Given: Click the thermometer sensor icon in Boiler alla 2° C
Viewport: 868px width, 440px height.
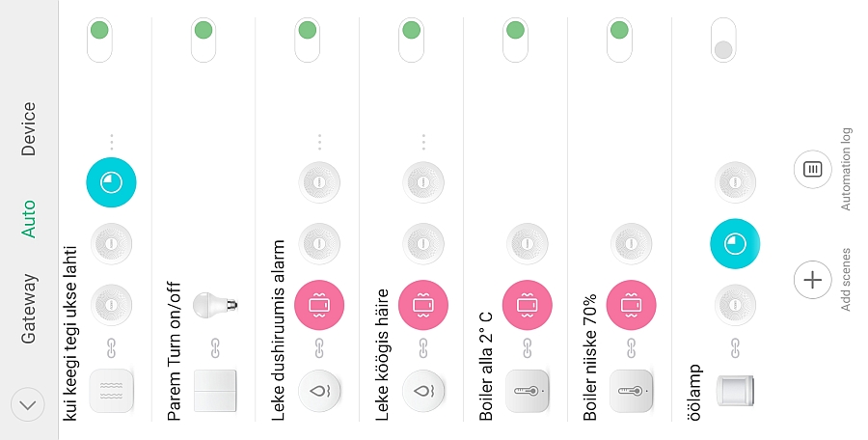Looking at the screenshot, I should pos(527,391).
